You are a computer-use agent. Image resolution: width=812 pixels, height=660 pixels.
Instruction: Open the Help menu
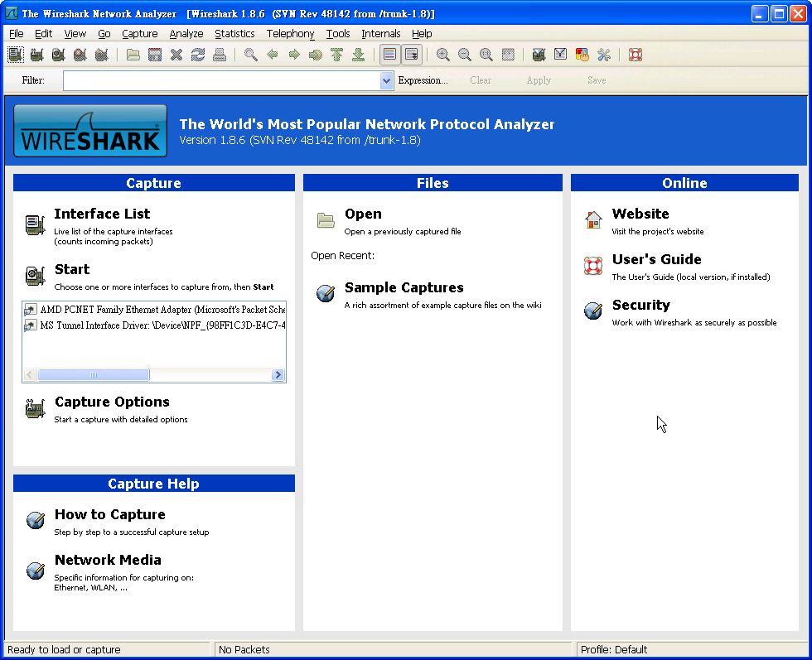(x=422, y=34)
